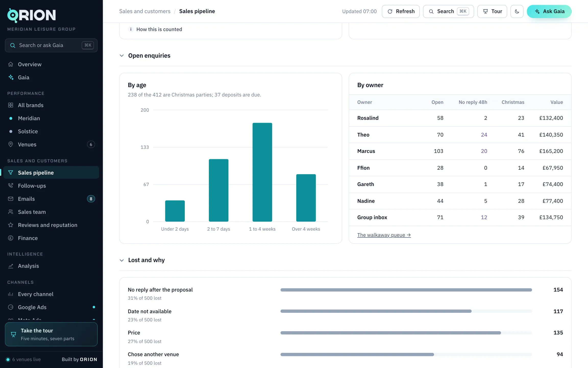This screenshot has height=368, width=588.
Task: Click the Google Ads icon
Action: pos(11,307)
